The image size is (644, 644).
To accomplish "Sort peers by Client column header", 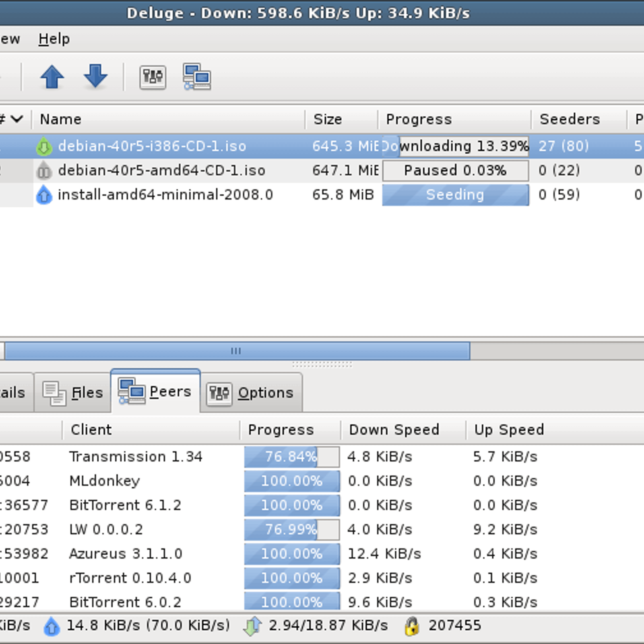I will click(151, 430).
